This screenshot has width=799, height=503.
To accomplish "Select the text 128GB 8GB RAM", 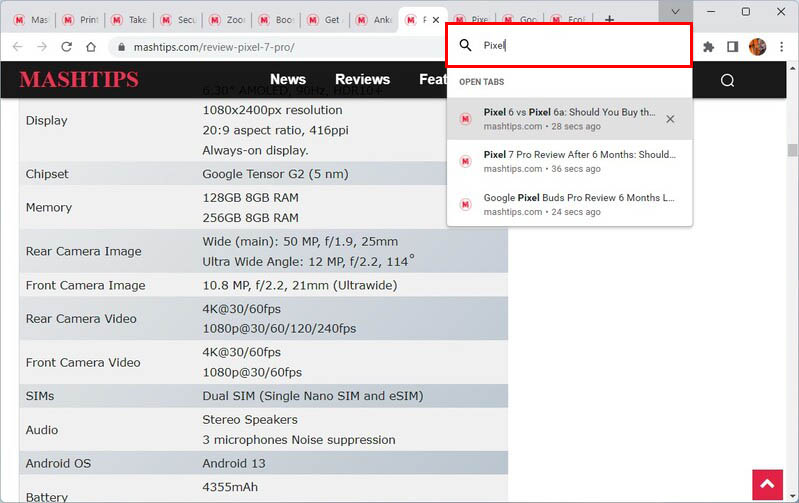I will coord(250,198).
